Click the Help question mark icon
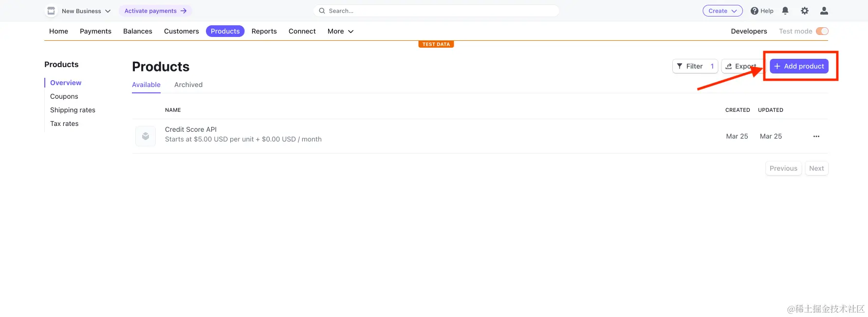The height and width of the screenshot is (317, 868). point(755,11)
